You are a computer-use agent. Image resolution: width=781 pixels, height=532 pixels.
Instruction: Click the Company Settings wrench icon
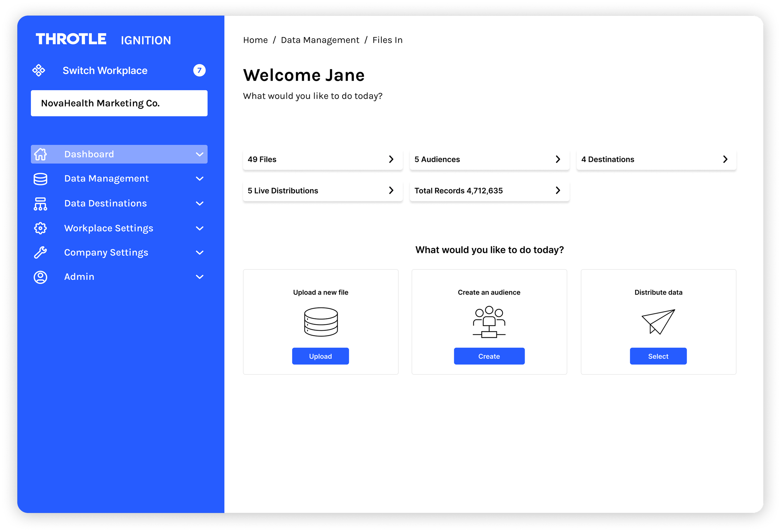point(40,253)
